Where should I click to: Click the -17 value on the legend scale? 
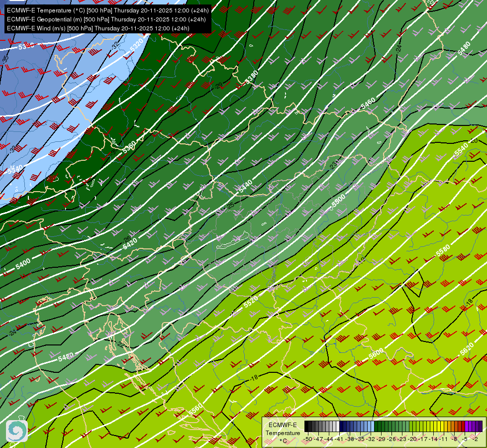click(x=423, y=439)
